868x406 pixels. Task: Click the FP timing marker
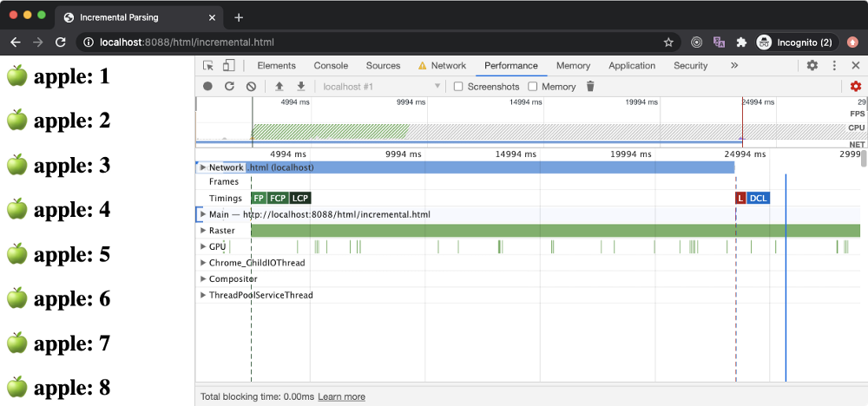(259, 198)
